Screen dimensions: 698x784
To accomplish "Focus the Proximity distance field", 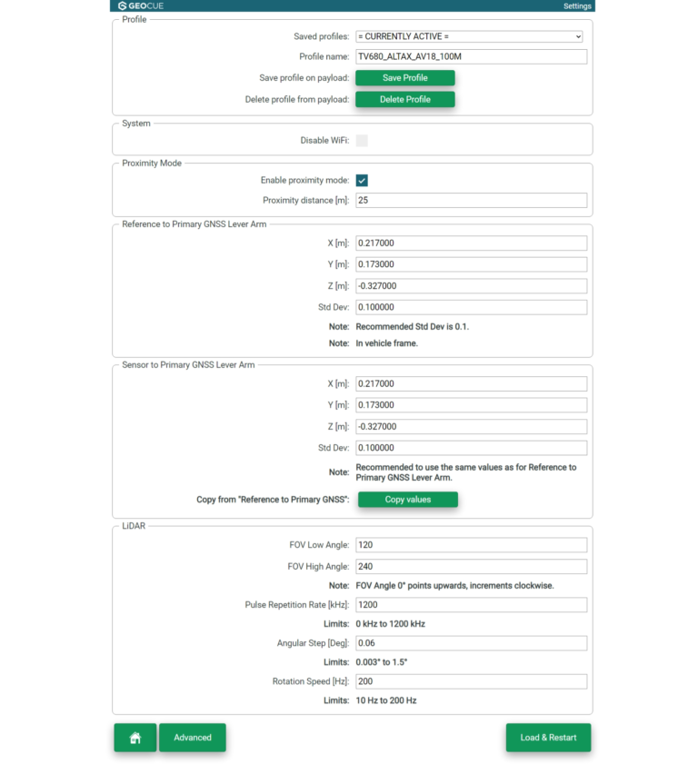I will (472, 201).
